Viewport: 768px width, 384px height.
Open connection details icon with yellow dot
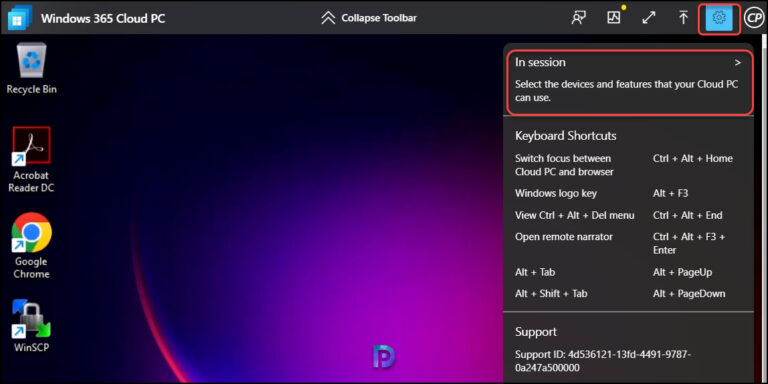coord(614,18)
